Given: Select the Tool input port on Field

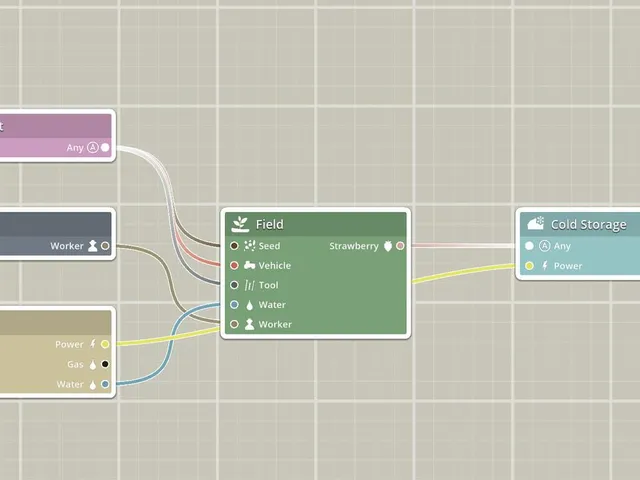Looking at the screenshot, I should (x=234, y=285).
